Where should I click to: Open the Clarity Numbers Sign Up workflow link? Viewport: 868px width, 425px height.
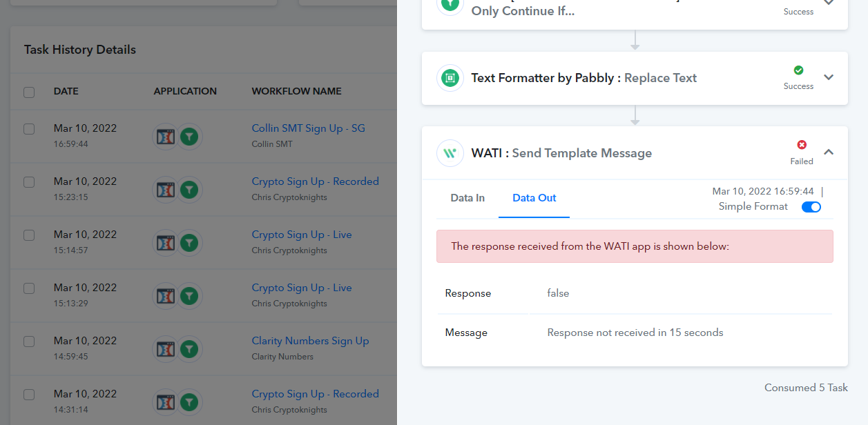[x=310, y=341]
